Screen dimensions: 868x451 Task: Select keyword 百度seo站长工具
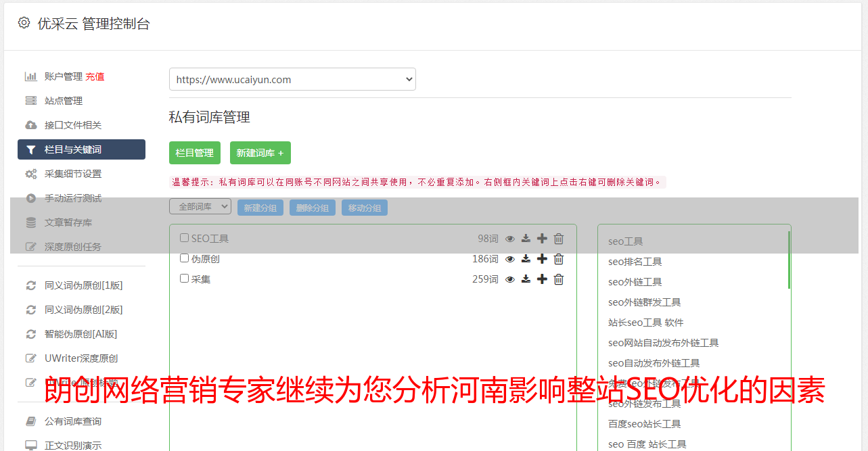(x=645, y=424)
